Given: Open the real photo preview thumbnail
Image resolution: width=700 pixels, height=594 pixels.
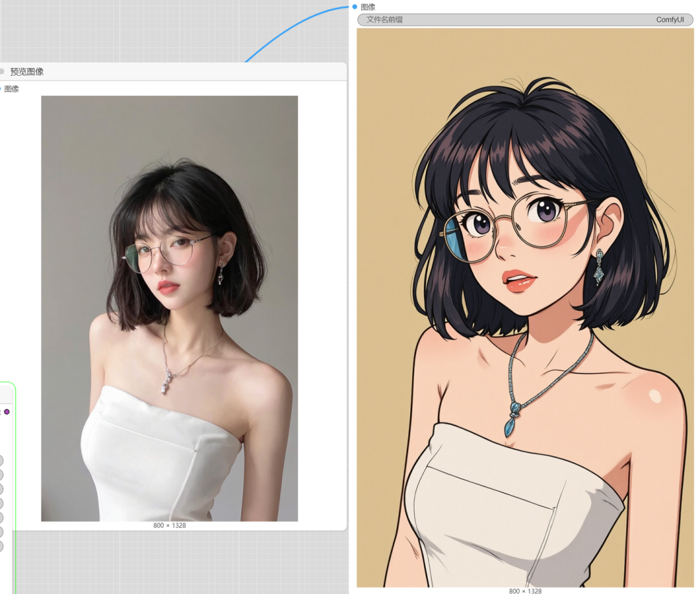Looking at the screenshot, I should 169,308.
